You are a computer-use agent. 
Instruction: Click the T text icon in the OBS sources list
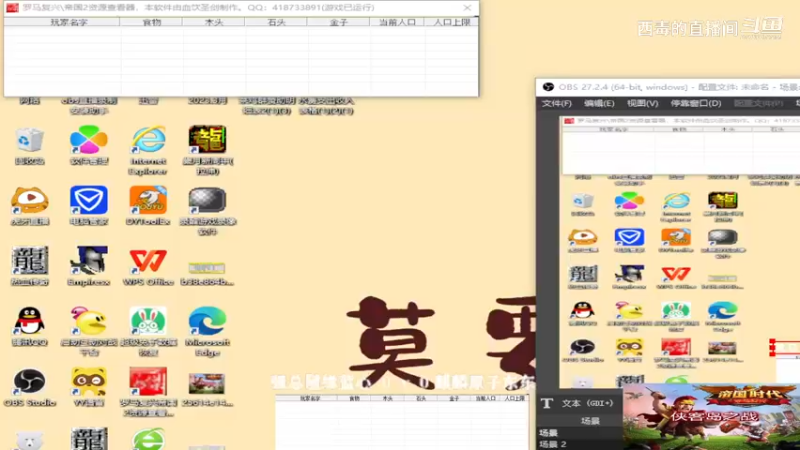pos(547,403)
